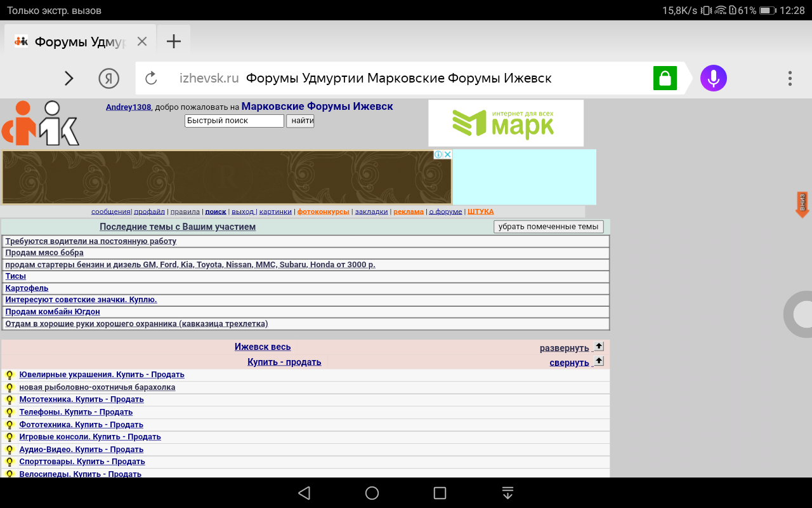The image size is (812, 508).
Task: Close the Форумы Удмуртии tab
Action: tap(142, 42)
